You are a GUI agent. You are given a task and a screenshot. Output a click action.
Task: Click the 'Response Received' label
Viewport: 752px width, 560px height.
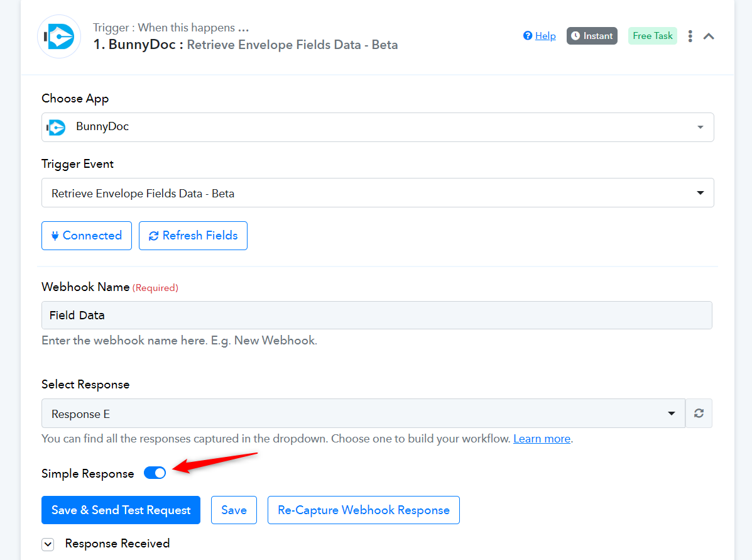click(117, 543)
